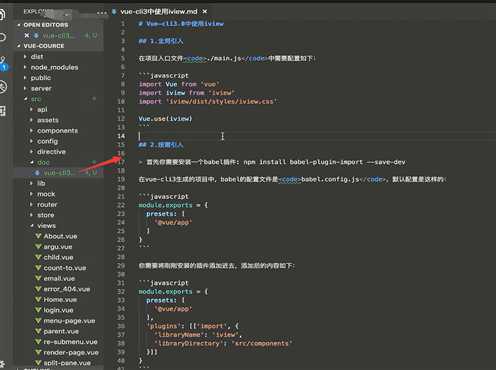The width and height of the screenshot is (496, 370).
Task: Click the Vue icon beside child.vue
Action: point(38,257)
